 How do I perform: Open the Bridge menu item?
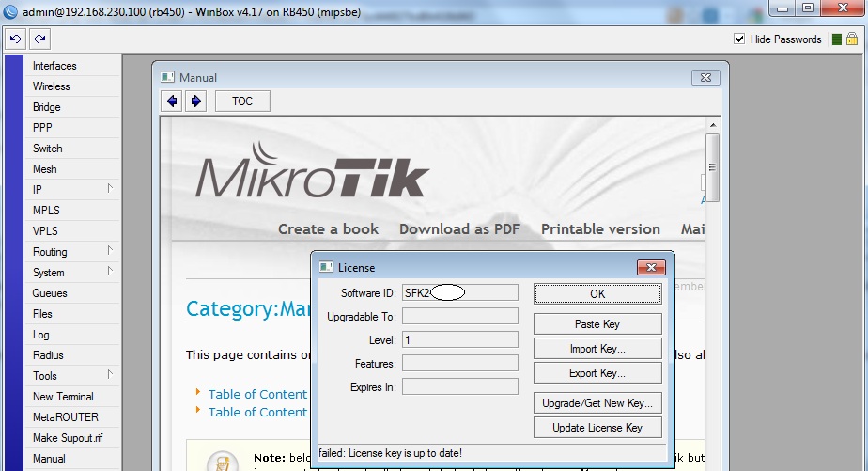coord(72,107)
